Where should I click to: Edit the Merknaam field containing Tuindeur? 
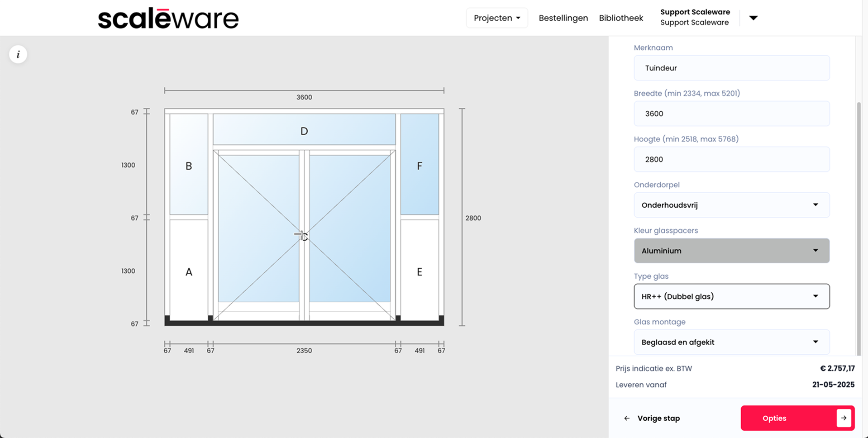point(732,68)
